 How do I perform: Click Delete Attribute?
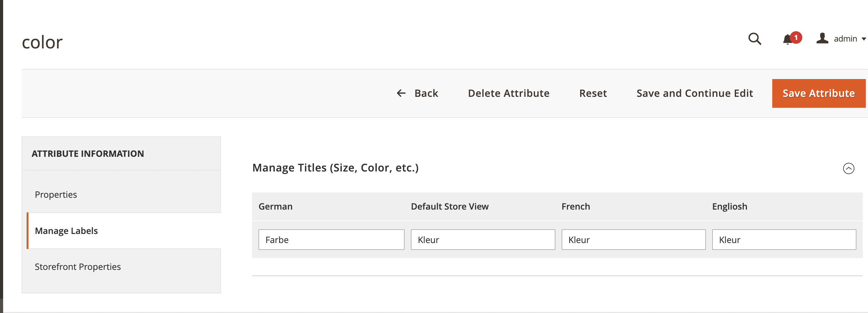click(508, 93)
